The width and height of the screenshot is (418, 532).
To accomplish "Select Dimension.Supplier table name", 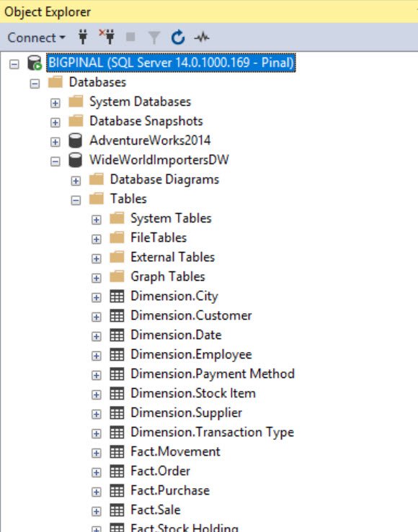I will coord(187,413).
